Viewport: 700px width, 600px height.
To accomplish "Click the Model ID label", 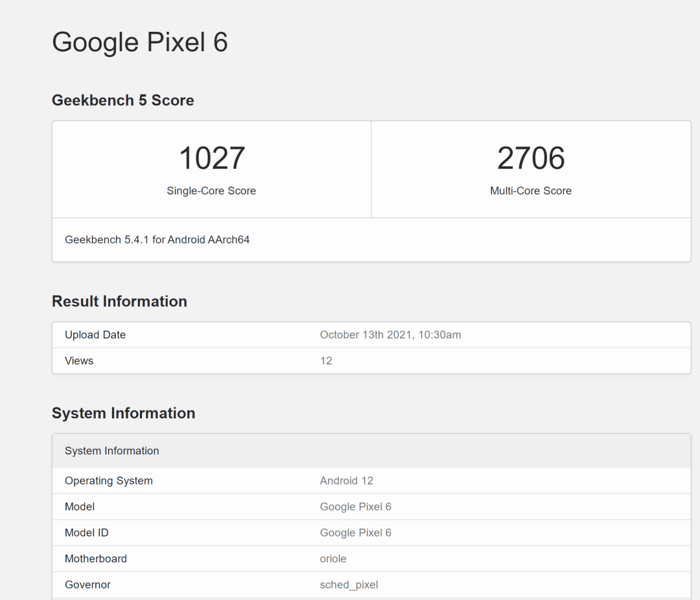I will click(x=87, y=533).
